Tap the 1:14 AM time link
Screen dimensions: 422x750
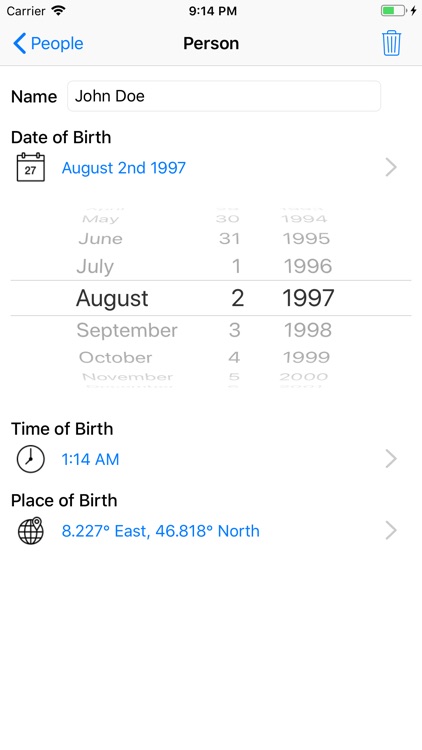pyautogui.click(x=90, y=459)
